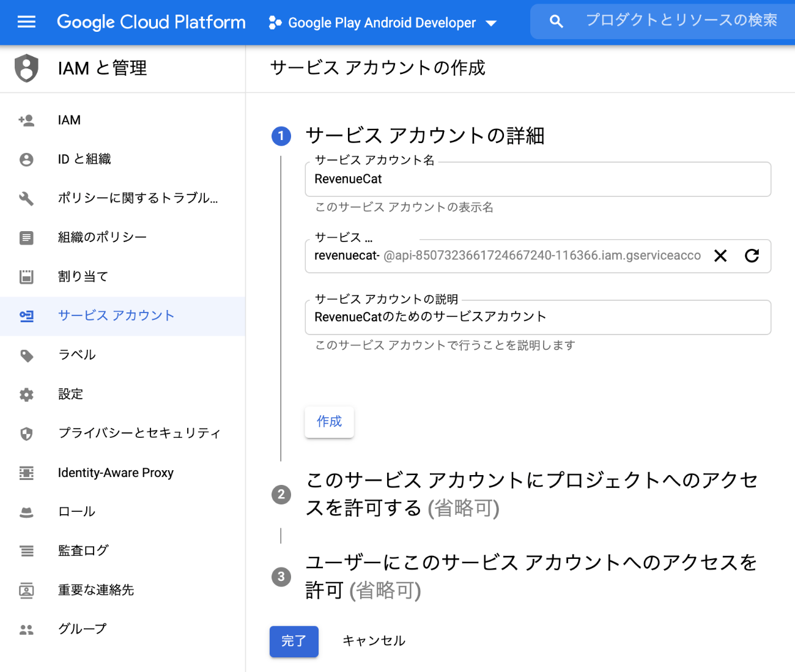Click the サービス アカウントの説明 description field
The height and width of the screenshot is (672, 795).
(x=538, y=317)
